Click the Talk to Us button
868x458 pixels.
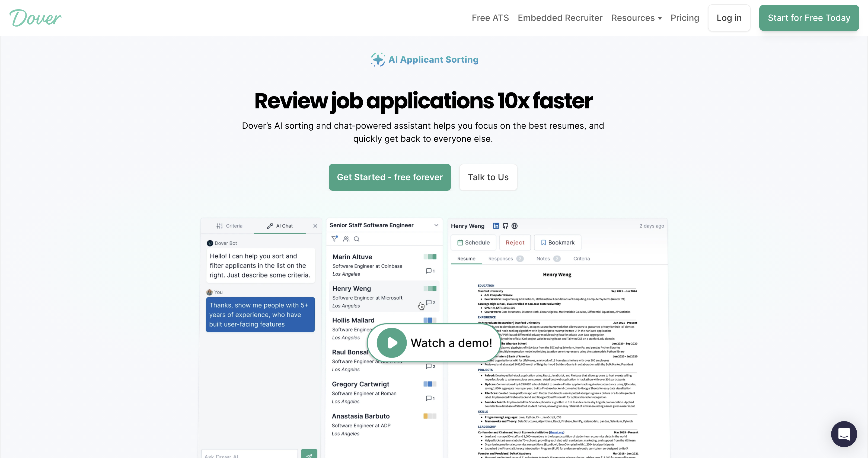(488, 177)
